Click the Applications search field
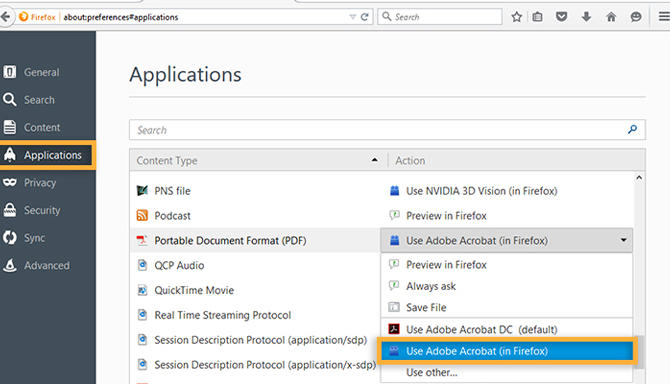Image resolution: width=670 pixels, height=384 pixels. [x=387, y=130]
